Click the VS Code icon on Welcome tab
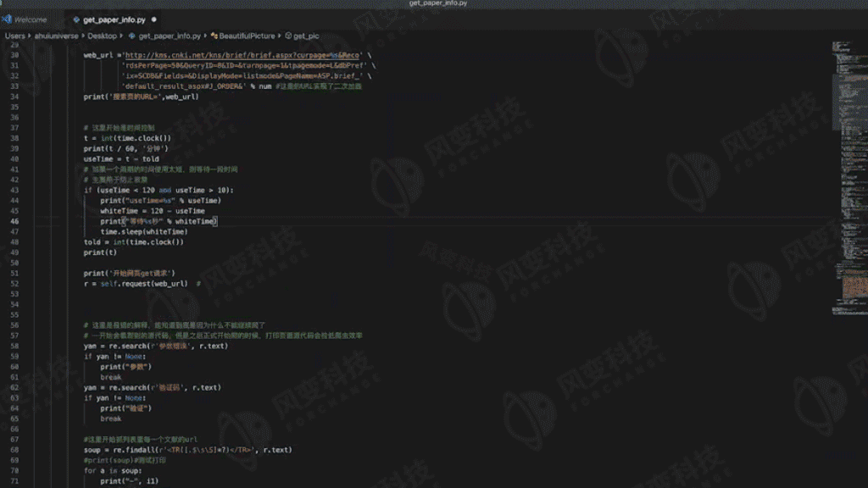This screenshot has height=488, width=868. 7,19
